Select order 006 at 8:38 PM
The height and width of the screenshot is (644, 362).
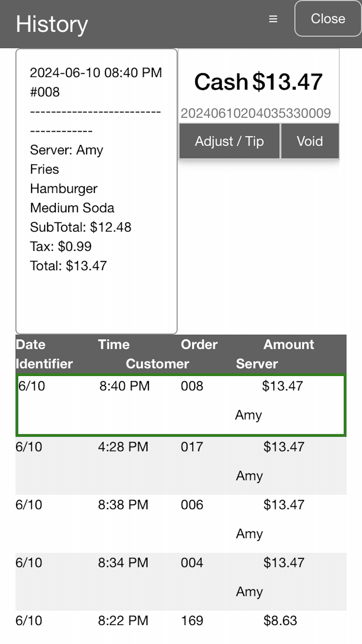pos(181,524)
